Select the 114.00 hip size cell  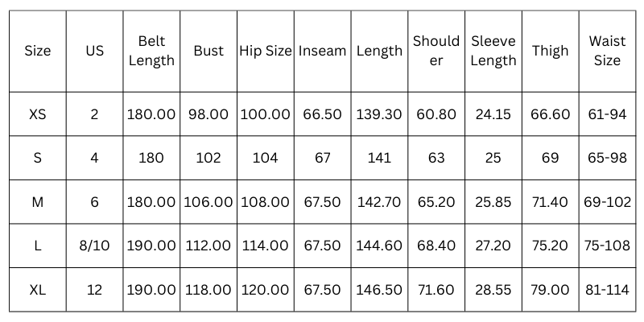point(265,246)
